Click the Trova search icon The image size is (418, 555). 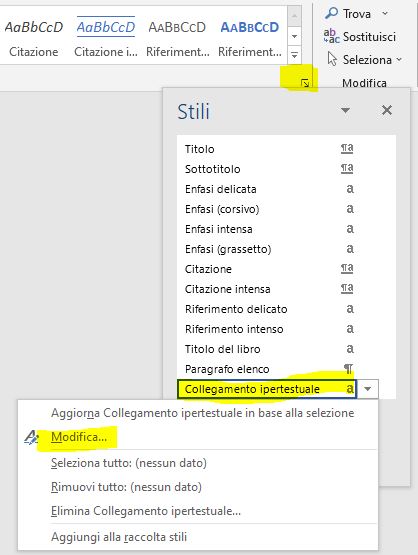[332, 13]
